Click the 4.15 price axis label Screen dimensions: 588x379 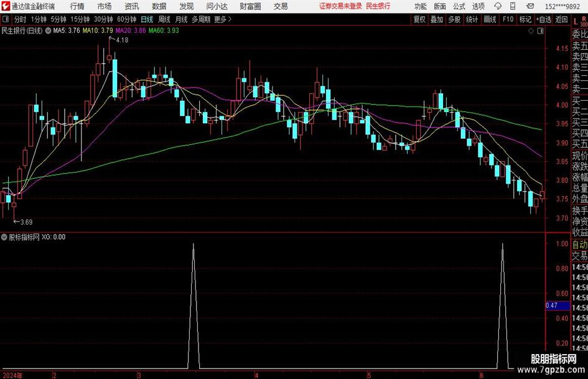click(562, 49)
